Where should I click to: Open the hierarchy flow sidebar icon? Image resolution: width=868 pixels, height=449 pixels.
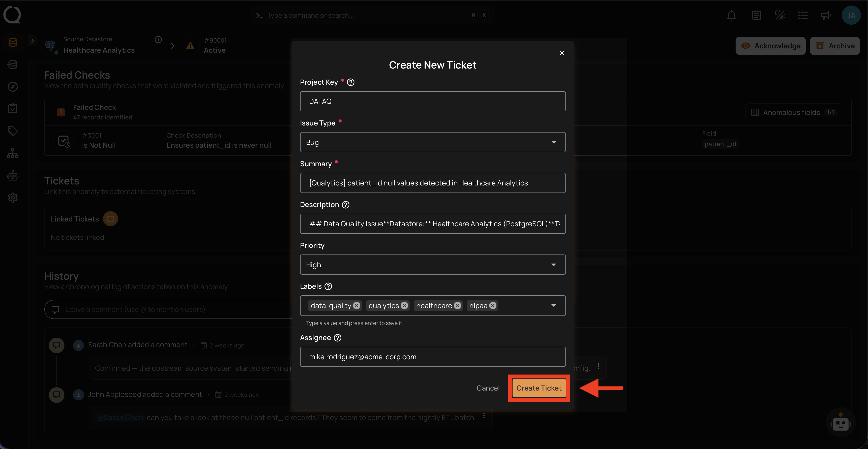13,153
